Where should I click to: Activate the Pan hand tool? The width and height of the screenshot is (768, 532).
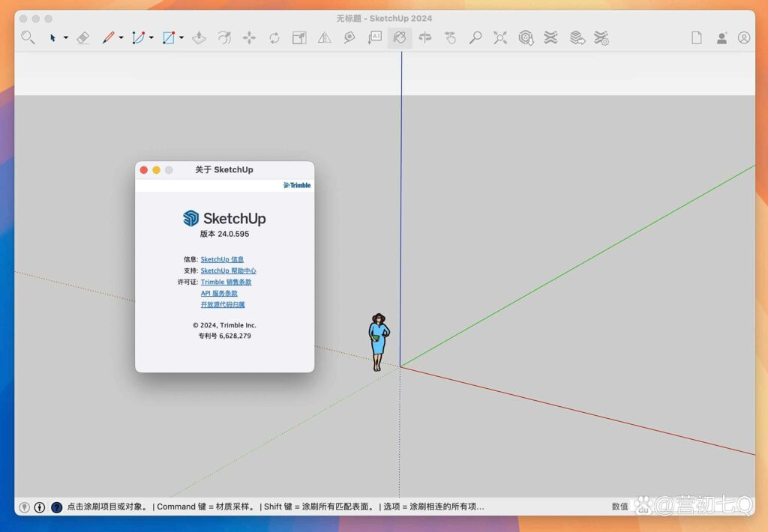pos(450,37)
